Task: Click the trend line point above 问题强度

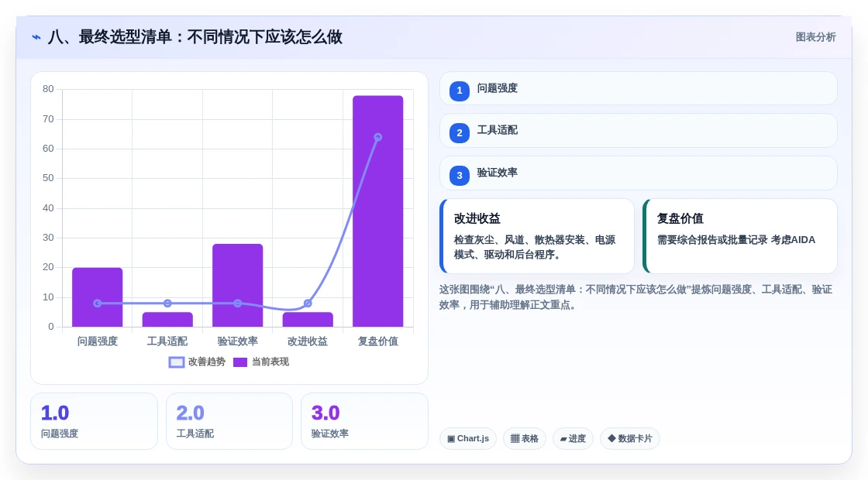Action: (x=98, y=303)
